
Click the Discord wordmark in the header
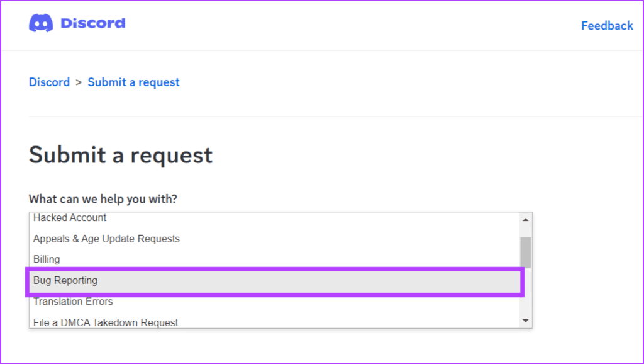pyautogui.click(x=92, y=23)
